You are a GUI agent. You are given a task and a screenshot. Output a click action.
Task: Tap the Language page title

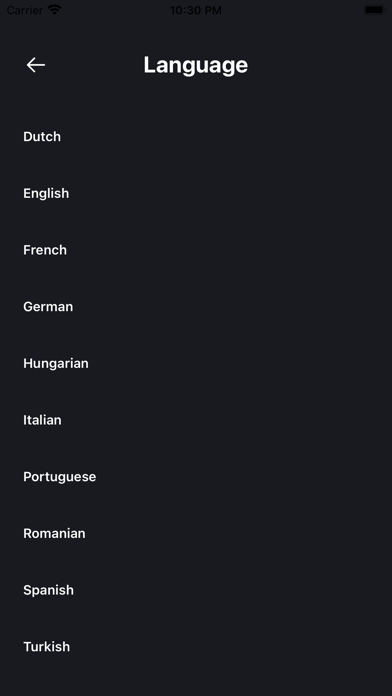coord(196,66)
